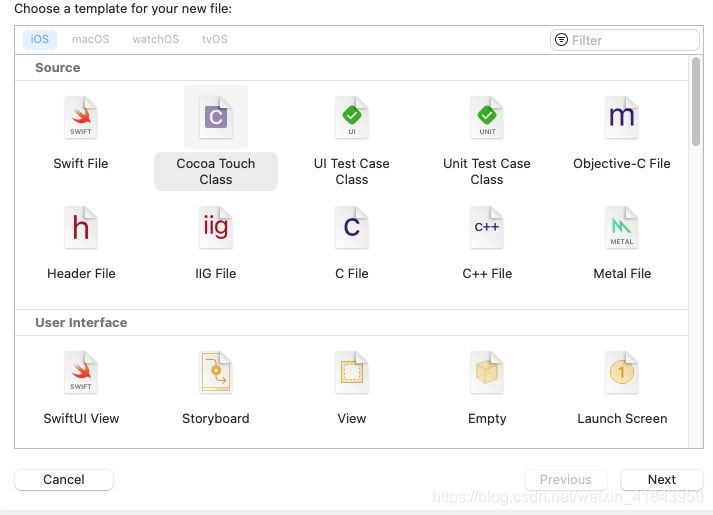Focus the Filter text field

625,40
